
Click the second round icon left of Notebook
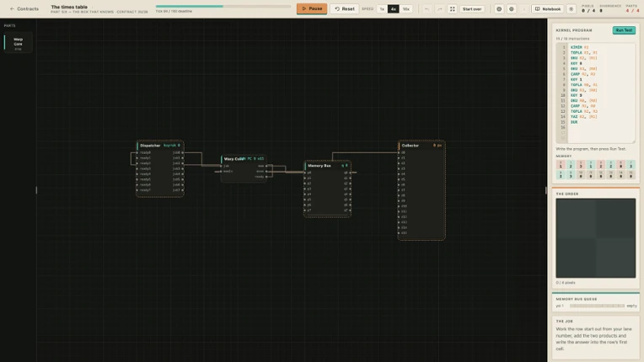click(x=512, y=9)
